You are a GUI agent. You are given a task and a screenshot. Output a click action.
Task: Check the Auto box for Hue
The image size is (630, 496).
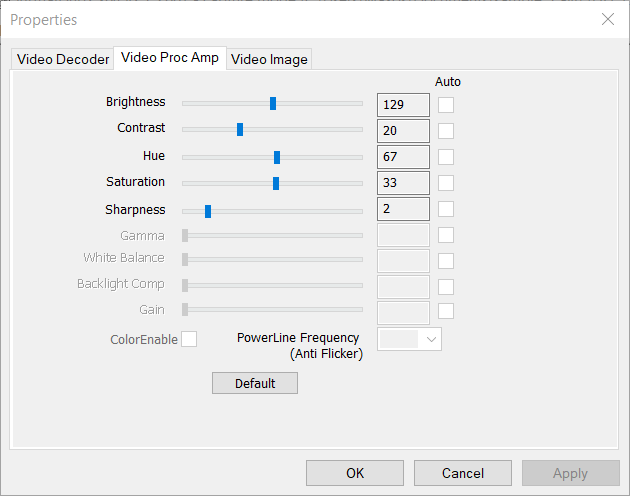click(446, 156)
